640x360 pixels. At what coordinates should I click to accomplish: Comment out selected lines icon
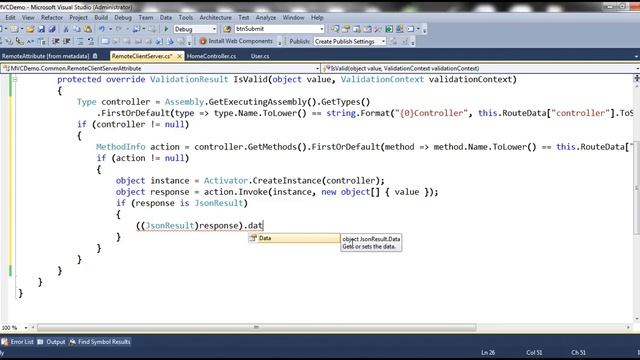point(80,41)
